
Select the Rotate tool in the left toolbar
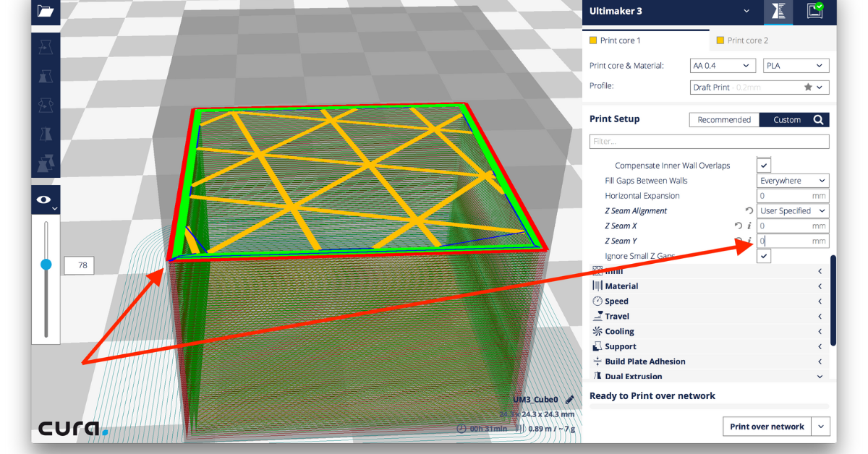46,105
